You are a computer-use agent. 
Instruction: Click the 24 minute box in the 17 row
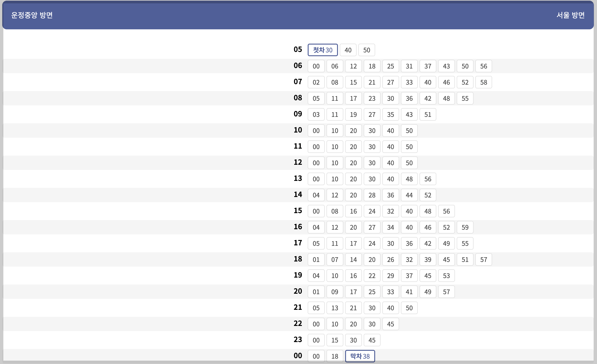pyautogui.click(x=372, y=244)
